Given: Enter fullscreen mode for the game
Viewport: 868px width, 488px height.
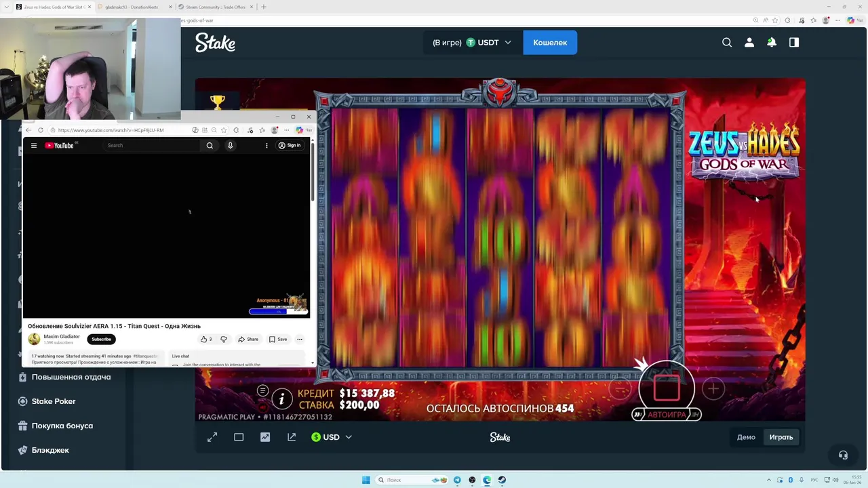Looking at the screenshot, I should coord(212,437).
